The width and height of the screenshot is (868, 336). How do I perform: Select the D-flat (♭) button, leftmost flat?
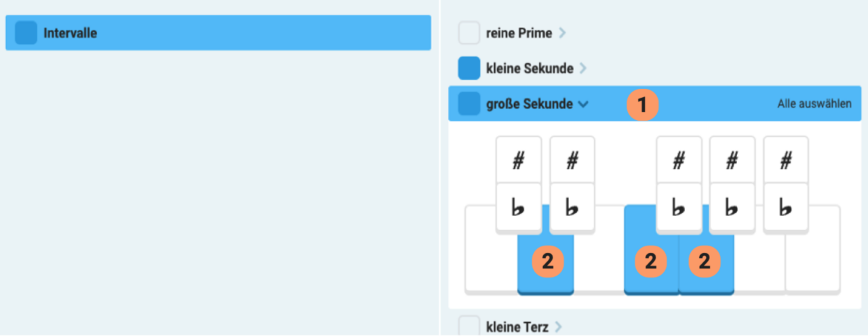519,208
